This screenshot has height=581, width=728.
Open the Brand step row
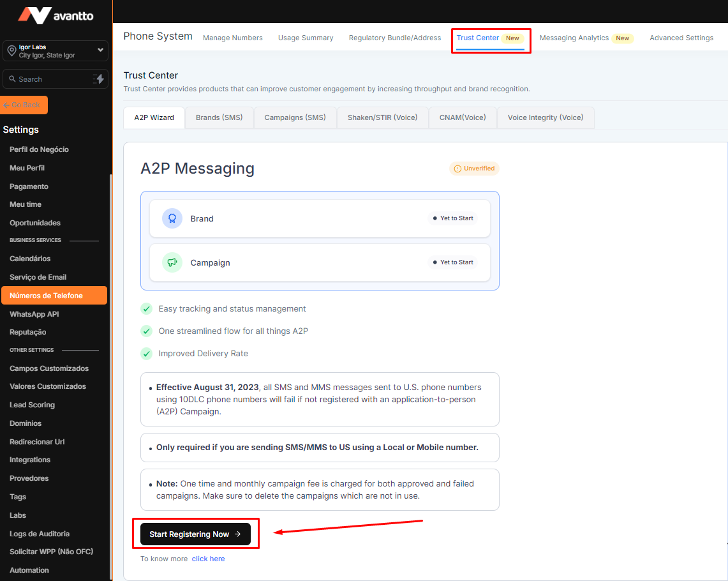coord(319,218)
